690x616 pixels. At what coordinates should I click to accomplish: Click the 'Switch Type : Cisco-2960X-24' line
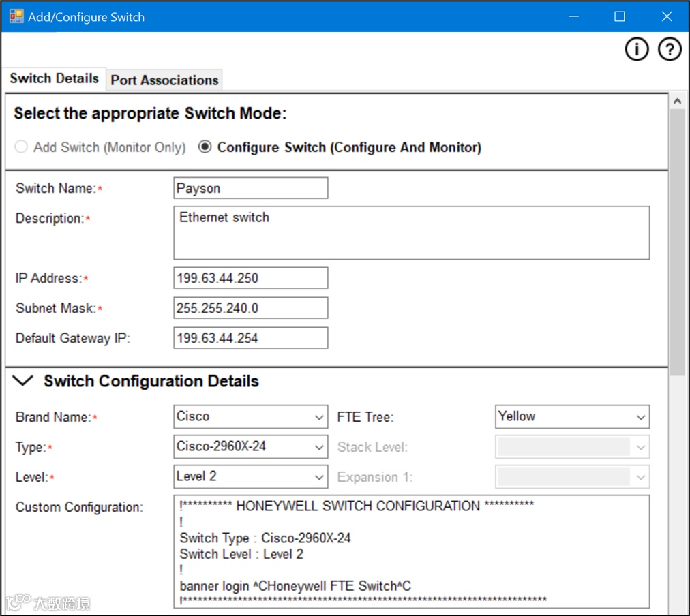[x=265, y=538]
